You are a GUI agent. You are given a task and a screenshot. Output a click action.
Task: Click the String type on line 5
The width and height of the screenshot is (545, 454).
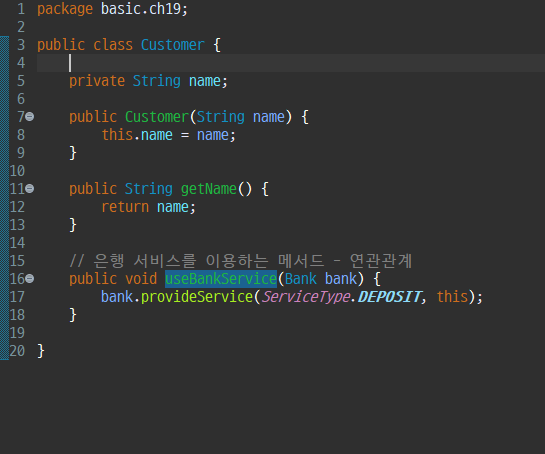coord(157,81)
